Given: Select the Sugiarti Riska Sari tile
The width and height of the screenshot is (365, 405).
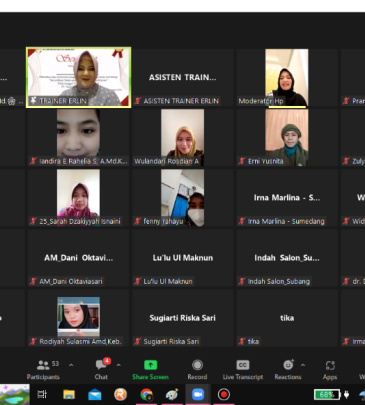Looking at the screenshot, I should [x=182, y=318].
